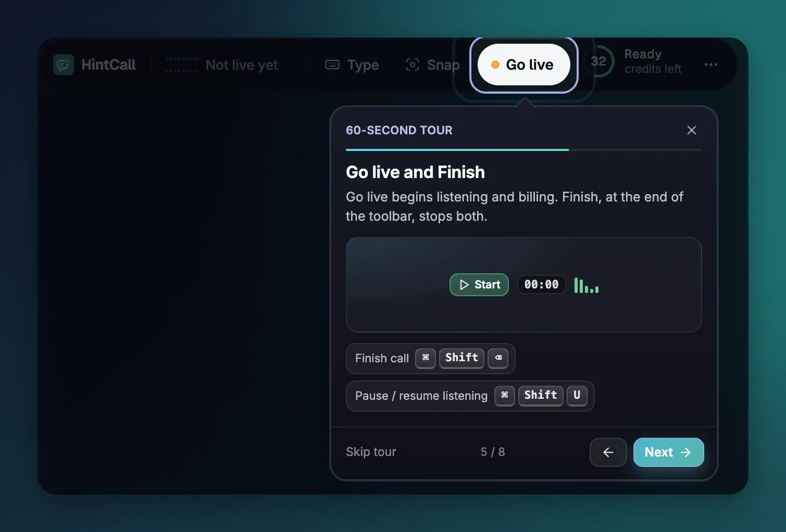The image size is (786, 532).
Task: Advance the tour with Next
Action: pyautogui.click(x=669, y=452)
